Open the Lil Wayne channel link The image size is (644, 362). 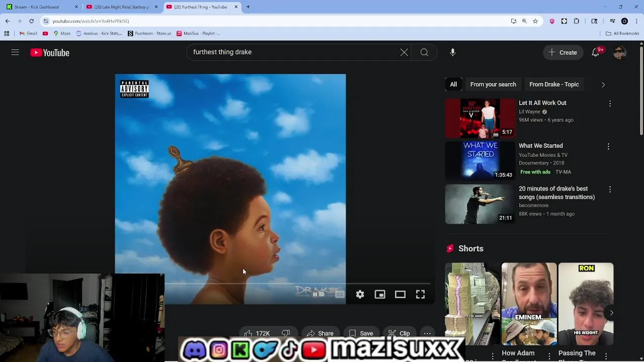[529, 112]
